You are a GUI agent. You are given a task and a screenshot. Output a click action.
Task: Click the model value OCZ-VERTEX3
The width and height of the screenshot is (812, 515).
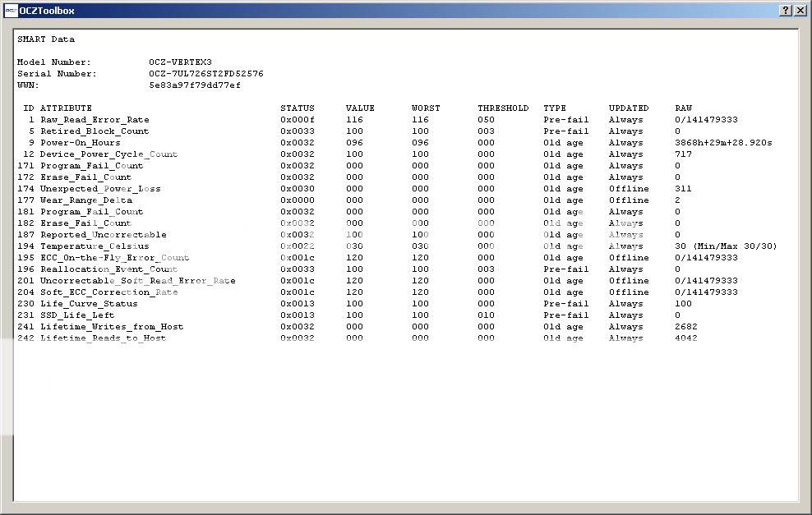click(180, 62)
